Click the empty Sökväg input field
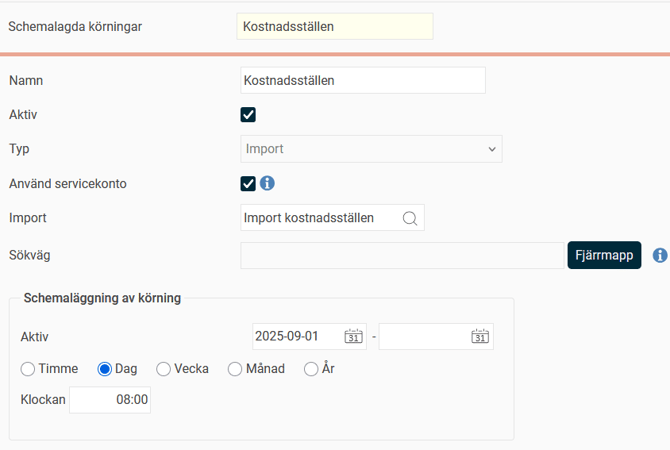This screenshot has width=670, height=450. coord(402,256)
